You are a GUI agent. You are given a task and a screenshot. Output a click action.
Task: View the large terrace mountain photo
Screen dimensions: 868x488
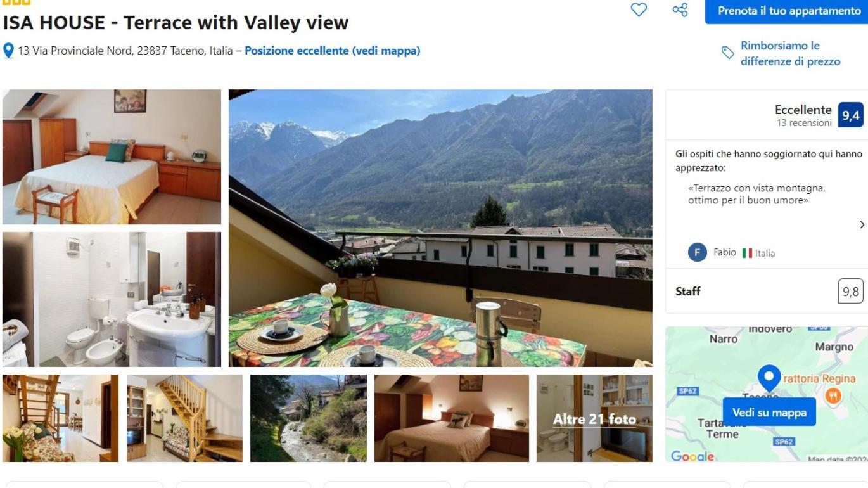tap(440, 228)
